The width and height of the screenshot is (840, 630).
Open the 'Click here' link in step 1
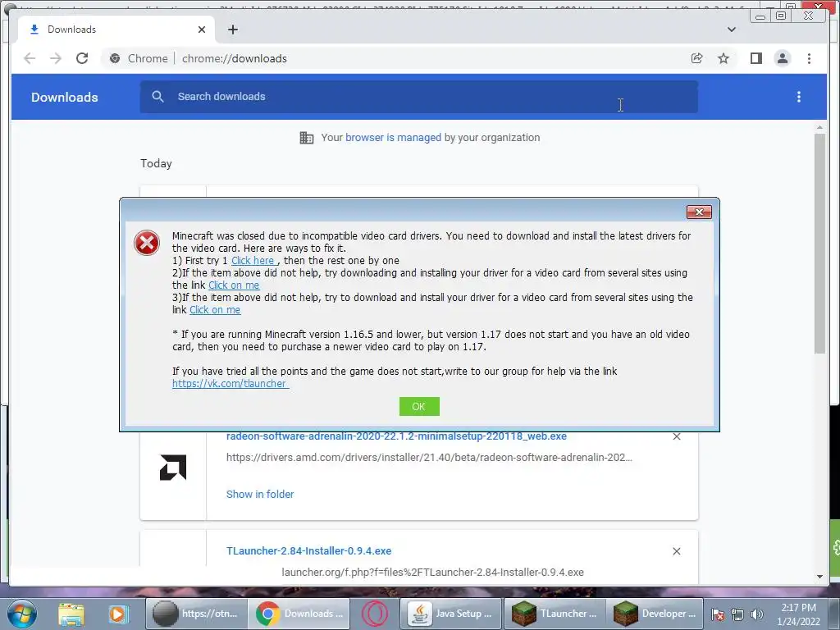click(253, 260)
